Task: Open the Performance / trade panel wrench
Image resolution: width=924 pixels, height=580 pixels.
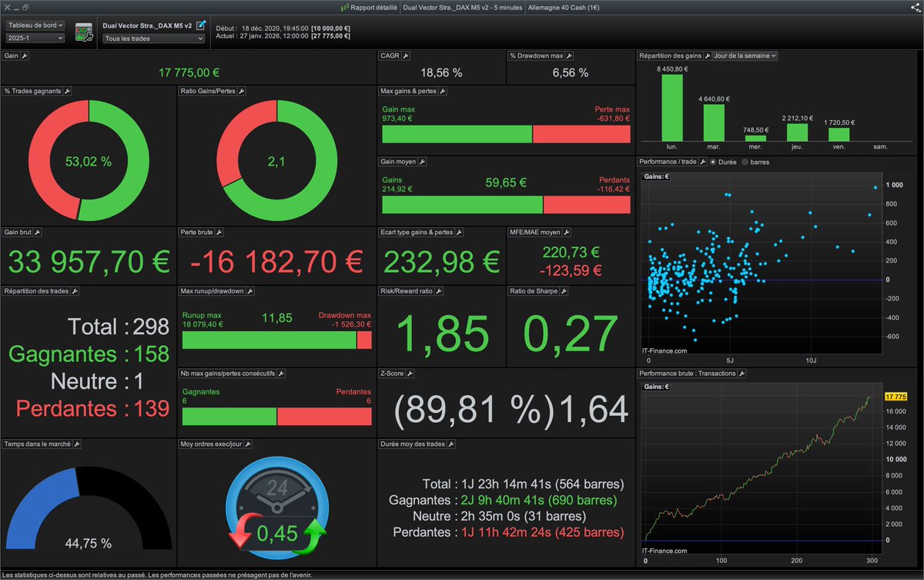Action: coord(703,162)
